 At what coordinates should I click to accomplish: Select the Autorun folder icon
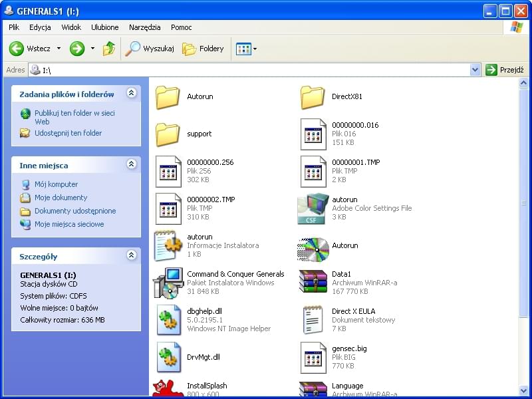coord(168,97)
